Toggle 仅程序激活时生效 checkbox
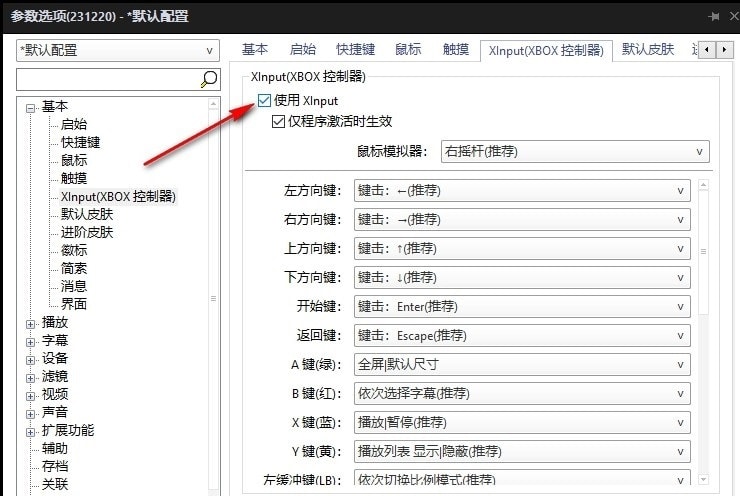This screenshot has width=740, height=496. (278, 121)
